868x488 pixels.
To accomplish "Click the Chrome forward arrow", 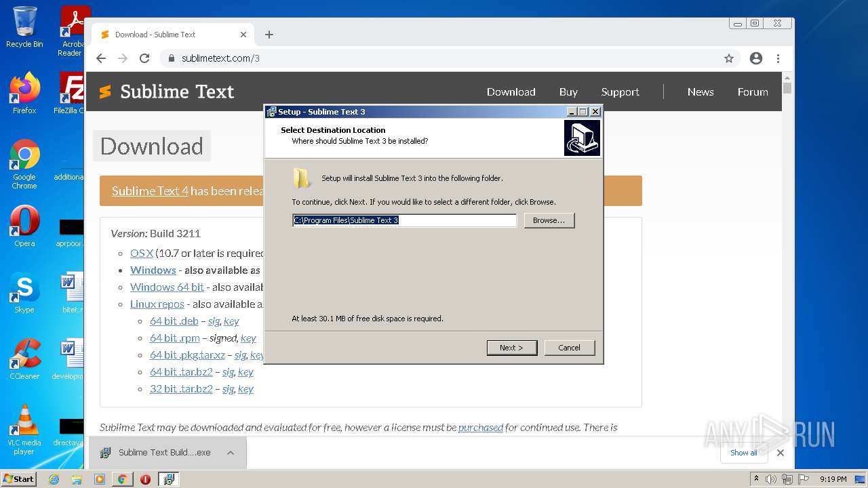I will pos(123,58).
